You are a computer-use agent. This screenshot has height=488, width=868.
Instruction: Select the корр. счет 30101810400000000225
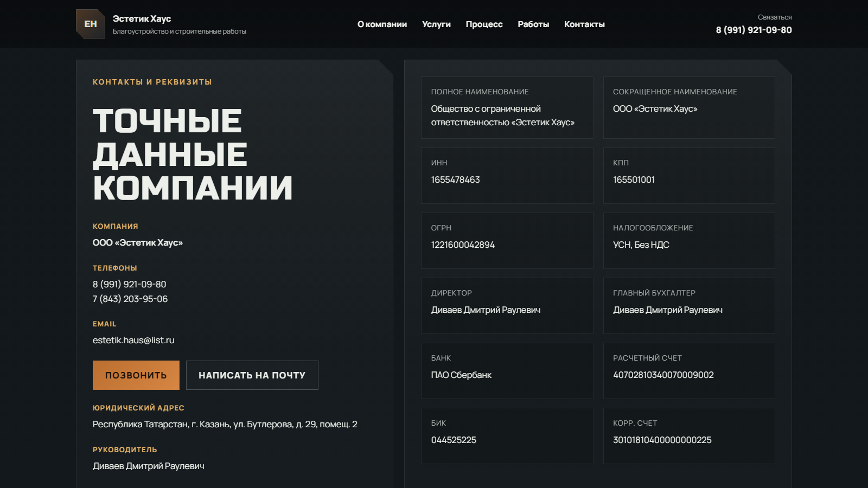click(662, 440)
